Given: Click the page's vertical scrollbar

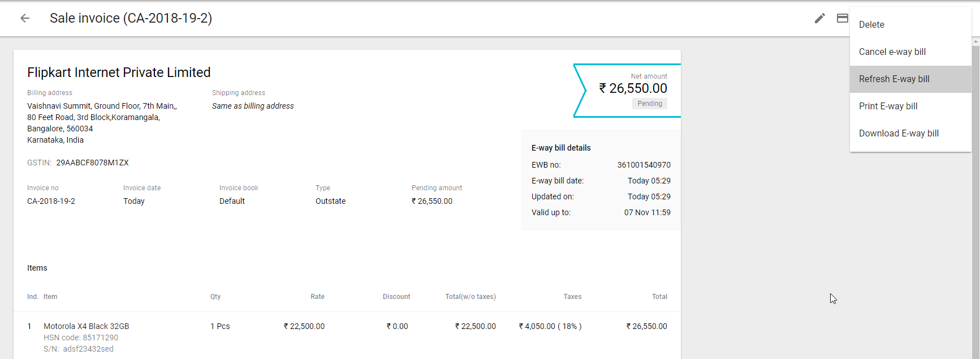Looking at the screenshot, I should point(976,198).
